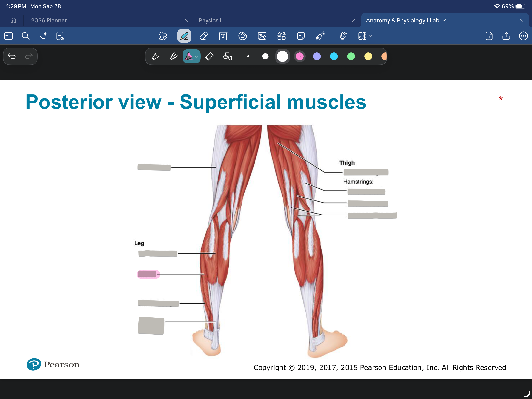
Task: Select the text box tool
Action: point(223,36)
